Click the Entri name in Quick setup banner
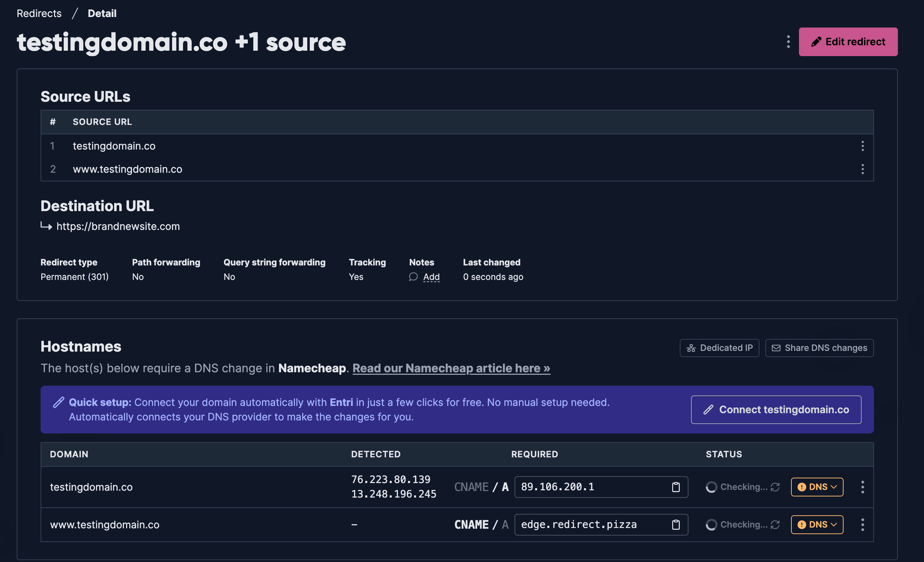Image resolution: width=924 pixels, height=562 pixels. click(341, 402)
